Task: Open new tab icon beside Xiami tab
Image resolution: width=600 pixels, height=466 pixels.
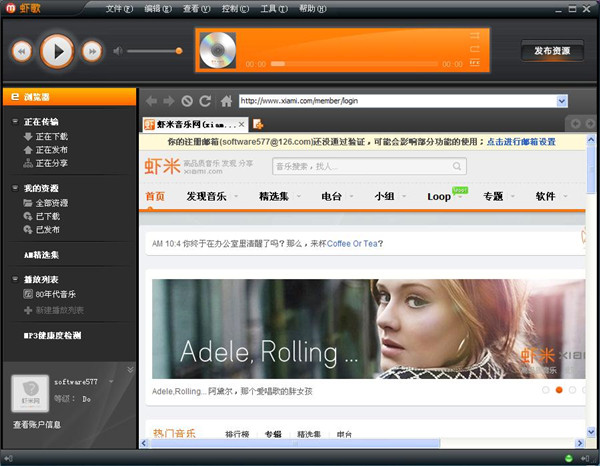Action: (x=258, y=124)
